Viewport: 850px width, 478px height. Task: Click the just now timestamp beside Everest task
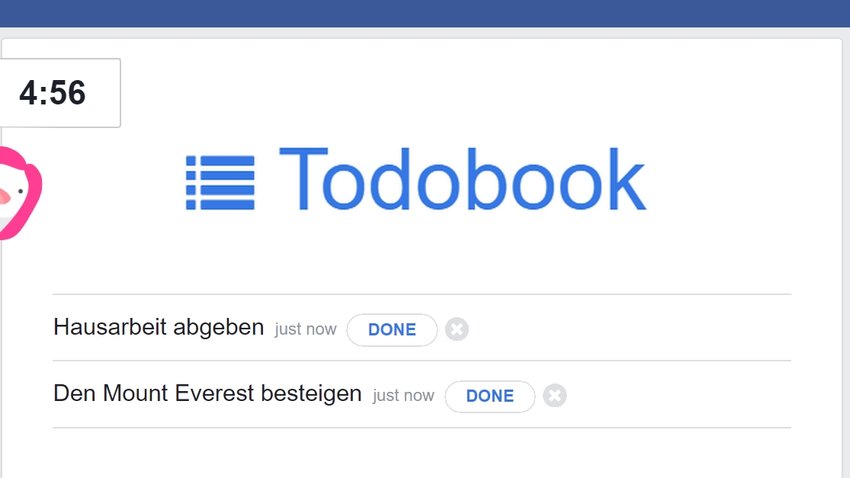[x=403, y=396]
